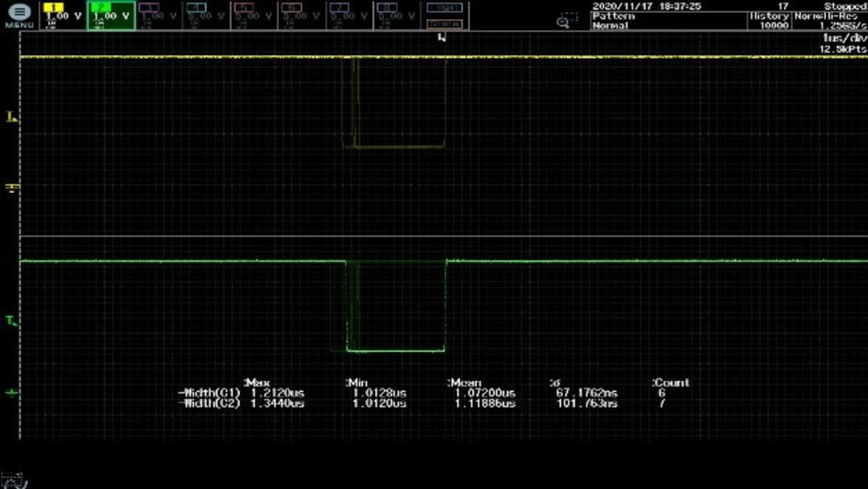Click the upper blue Logic box

point(445,8)
